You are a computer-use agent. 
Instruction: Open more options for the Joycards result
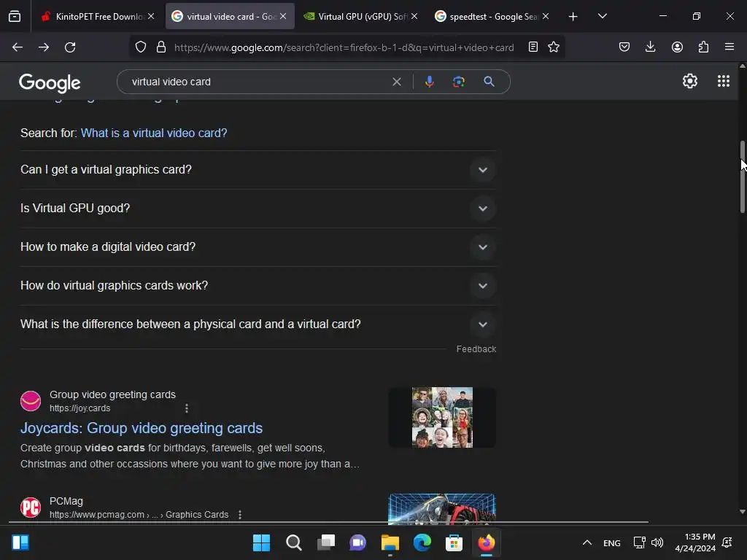click(187, 408)
